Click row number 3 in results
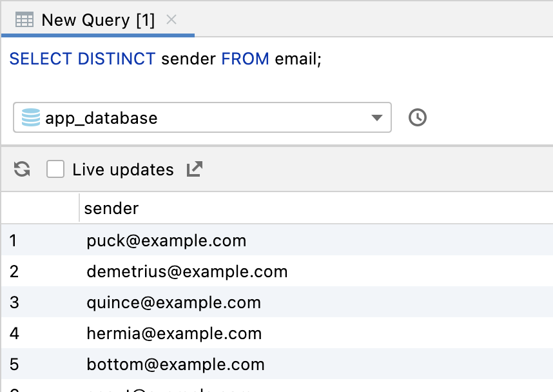The height and width of the screenshot is (392, 553). [14, 303]
